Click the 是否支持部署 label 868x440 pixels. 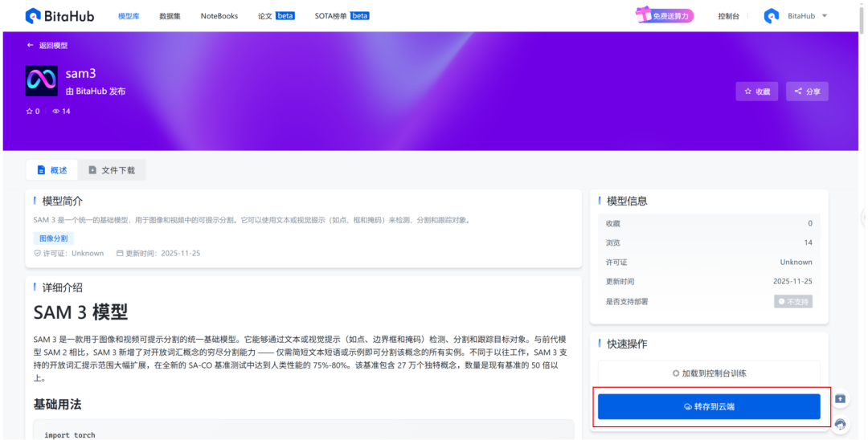point(627,301)
